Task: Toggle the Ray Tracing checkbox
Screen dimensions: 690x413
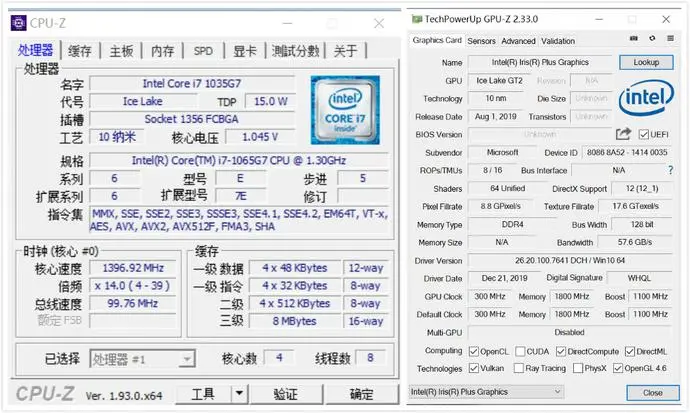Action: [x=519, y=368]
